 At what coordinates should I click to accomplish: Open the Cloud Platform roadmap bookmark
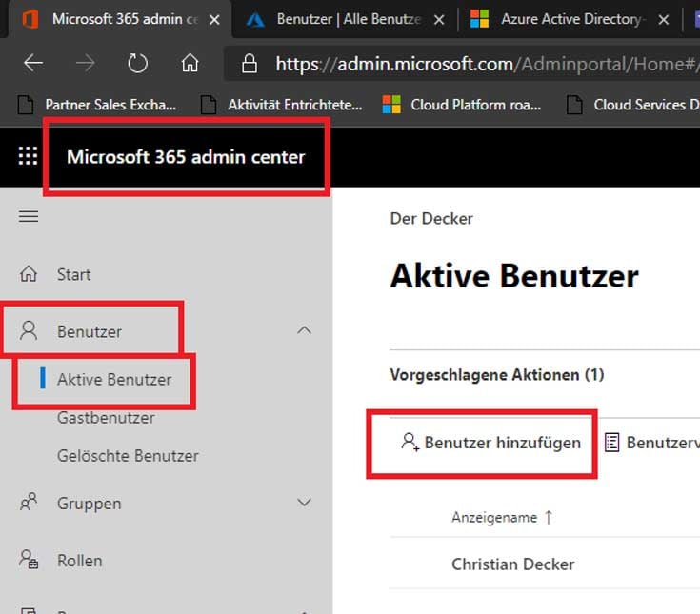(462, 105)
